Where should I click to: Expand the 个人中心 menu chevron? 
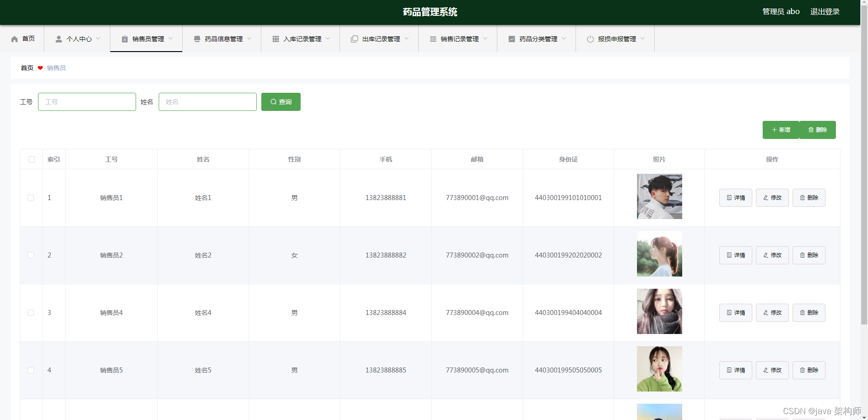click(98, 38)
